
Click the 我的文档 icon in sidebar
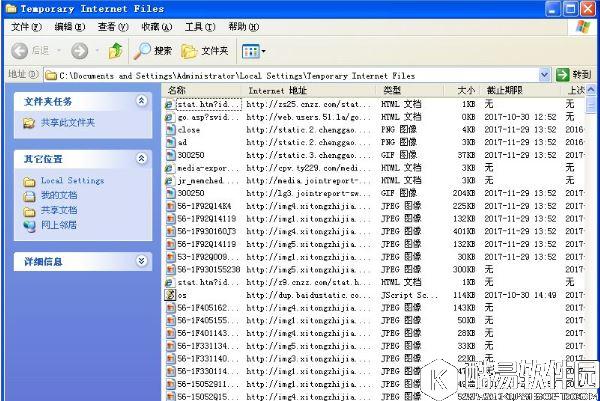29,196
